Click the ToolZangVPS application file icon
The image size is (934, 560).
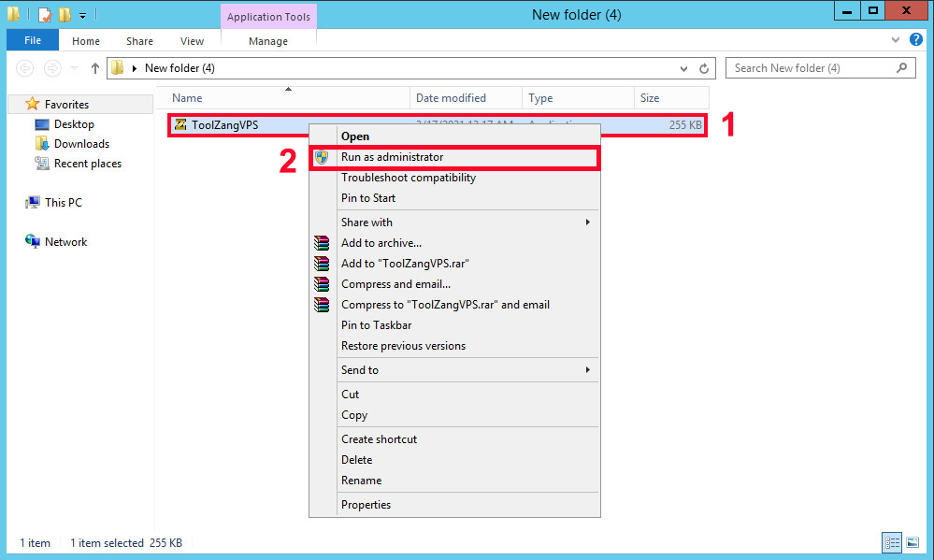tap(180, 125)
